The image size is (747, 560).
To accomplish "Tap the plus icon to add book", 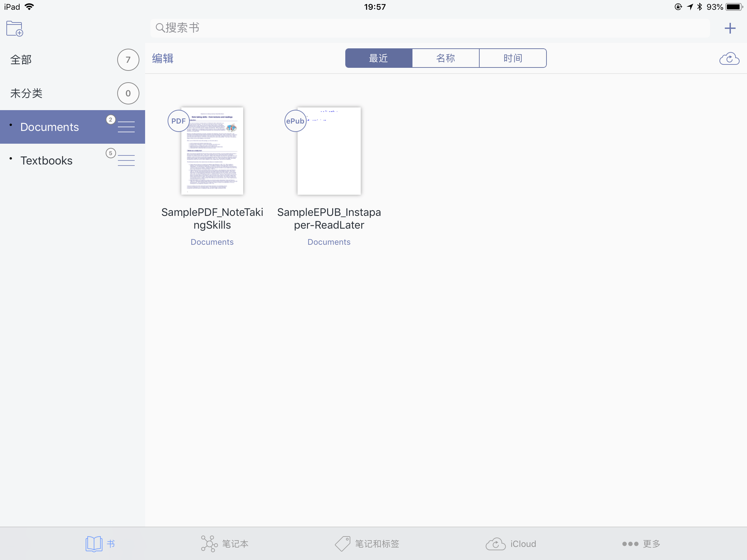I will click(730, 28).
